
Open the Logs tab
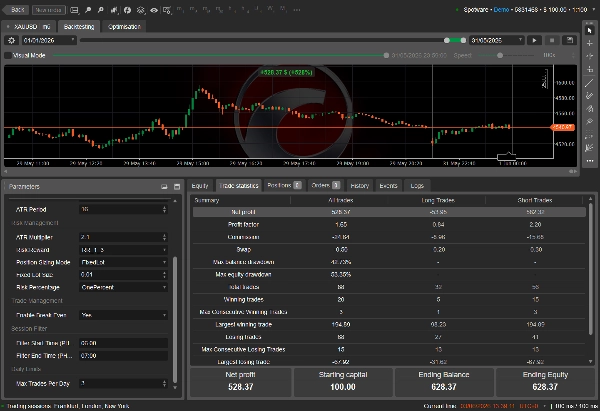417,186
